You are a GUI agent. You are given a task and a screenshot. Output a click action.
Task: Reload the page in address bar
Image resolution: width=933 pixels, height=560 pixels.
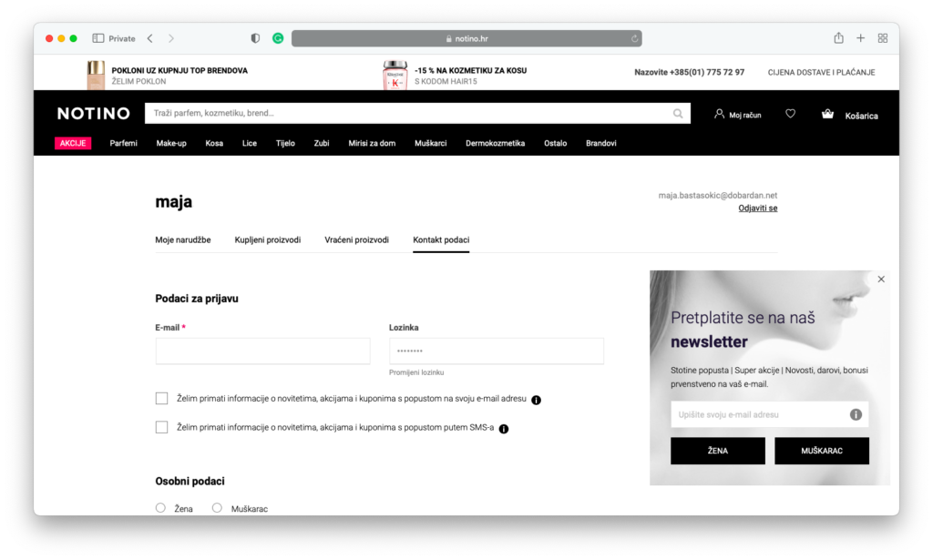pos(634,39)
